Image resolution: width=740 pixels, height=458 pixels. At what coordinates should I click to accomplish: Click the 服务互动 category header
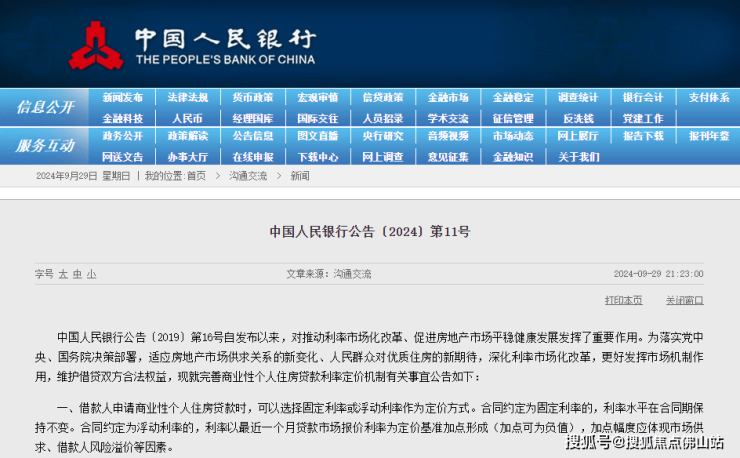tap(45, 146)
